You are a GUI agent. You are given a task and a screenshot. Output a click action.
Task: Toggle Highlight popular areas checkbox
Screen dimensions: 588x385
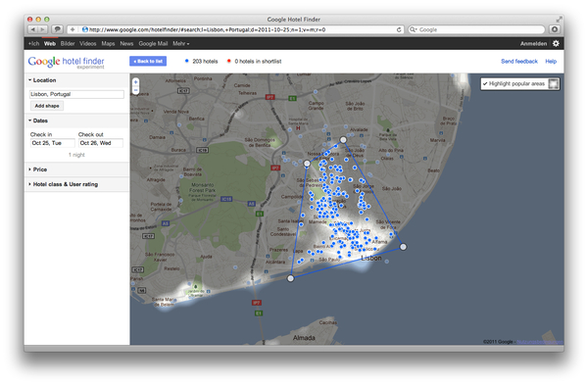point(485,83)
